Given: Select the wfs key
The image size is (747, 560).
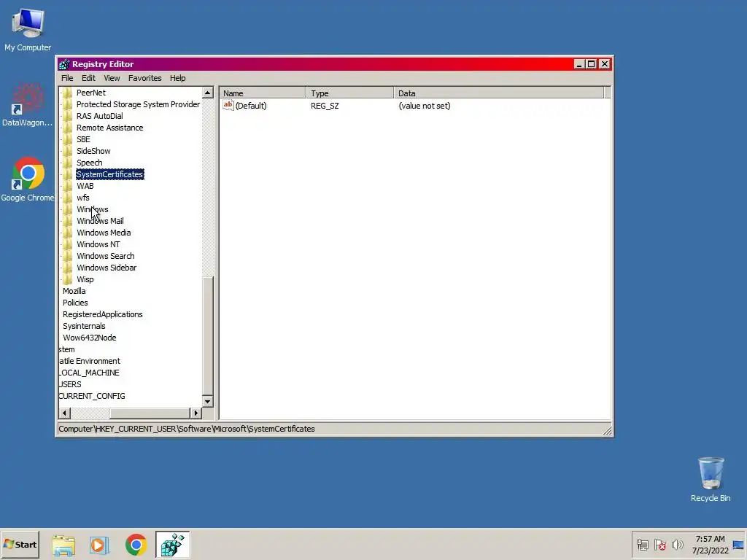Looking at the screenshot, I should (x=83, y=198).
